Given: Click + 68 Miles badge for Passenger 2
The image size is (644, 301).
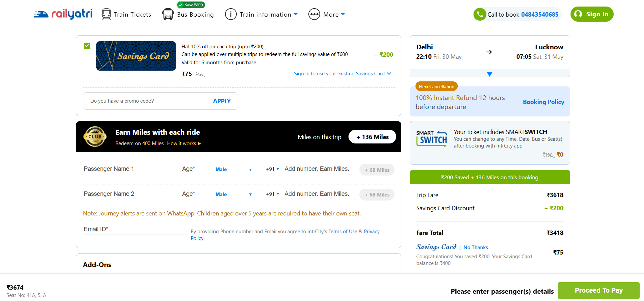Looking at the screenshot, I should (x=377, y=195).
